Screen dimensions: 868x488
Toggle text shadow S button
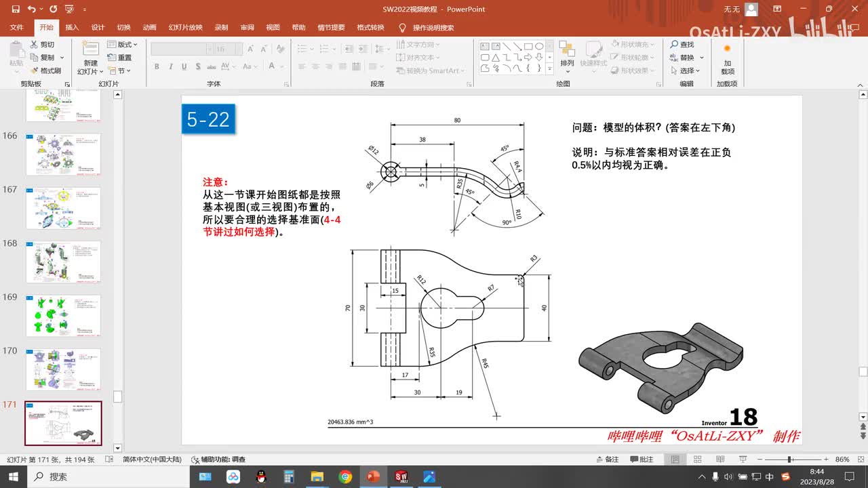click(197, 66)
